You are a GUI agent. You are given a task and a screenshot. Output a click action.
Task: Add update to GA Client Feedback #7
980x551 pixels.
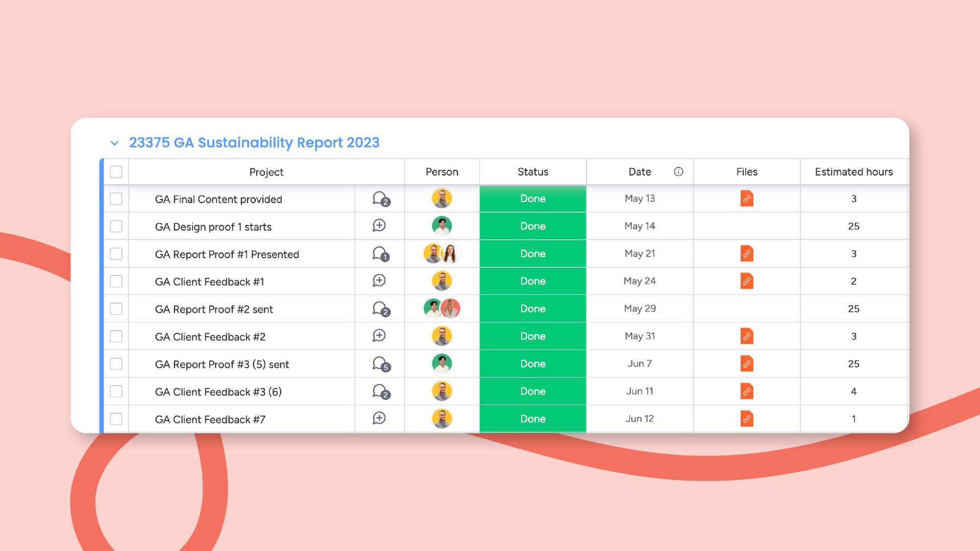379,418
